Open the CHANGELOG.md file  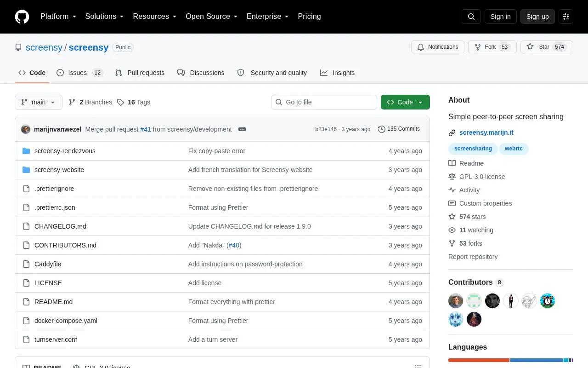pyautogui.click(x=60, y=226)
